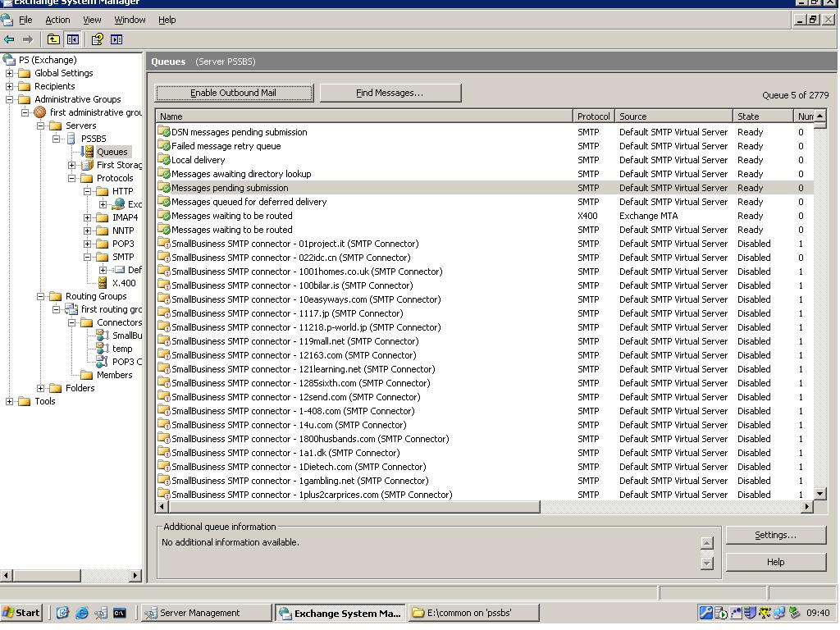Select the POP3 Connector under Connectors
Viewport: 840px width, 630px height.
tap(127, 361)
